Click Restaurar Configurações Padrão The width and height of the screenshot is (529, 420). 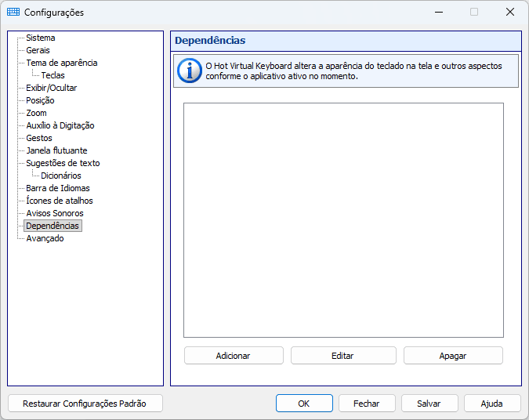pyautogui.click(x=85, y=404)
